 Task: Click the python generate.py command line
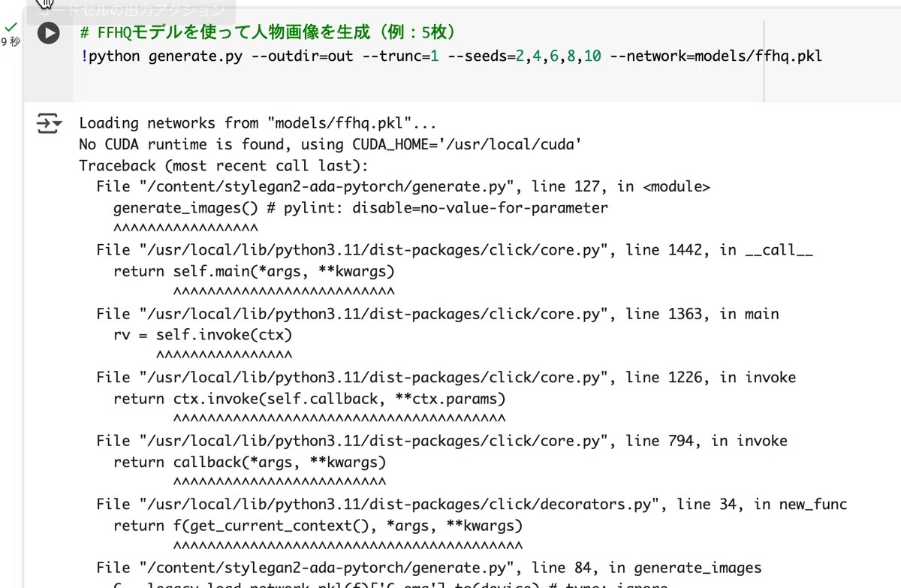tap(450, 56)
